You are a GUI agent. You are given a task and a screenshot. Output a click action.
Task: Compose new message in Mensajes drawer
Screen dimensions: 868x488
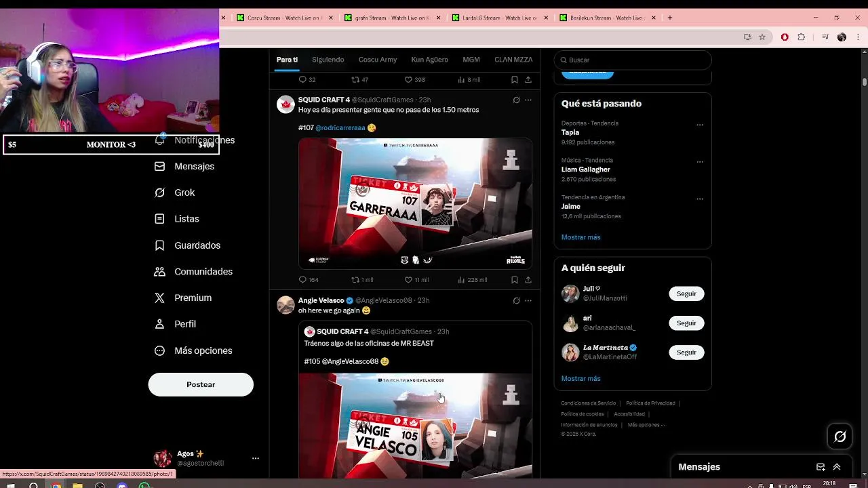click(x=821, y=467)
